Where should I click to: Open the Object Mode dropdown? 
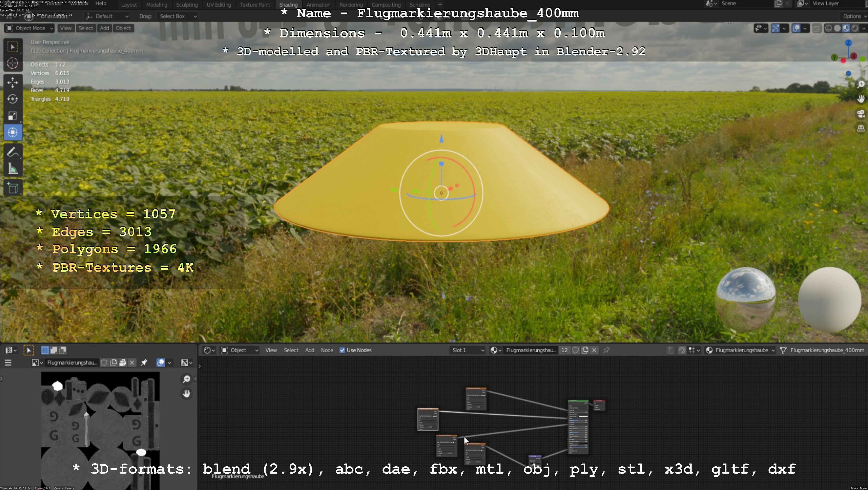29,28
